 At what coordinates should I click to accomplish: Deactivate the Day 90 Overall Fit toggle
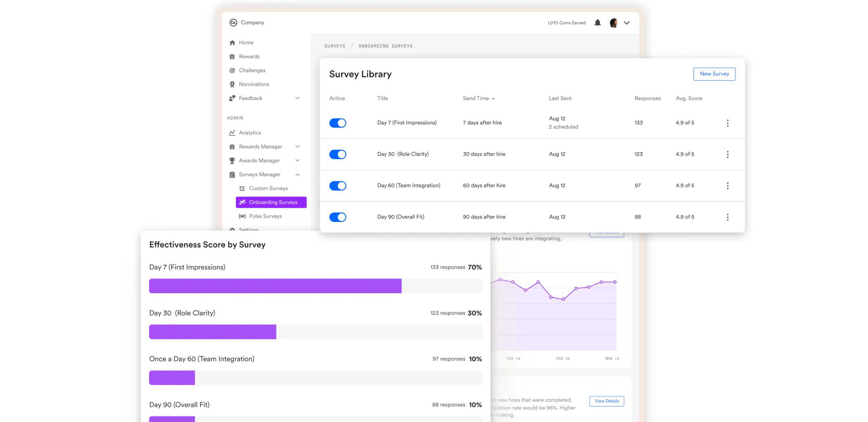(337, 217)
